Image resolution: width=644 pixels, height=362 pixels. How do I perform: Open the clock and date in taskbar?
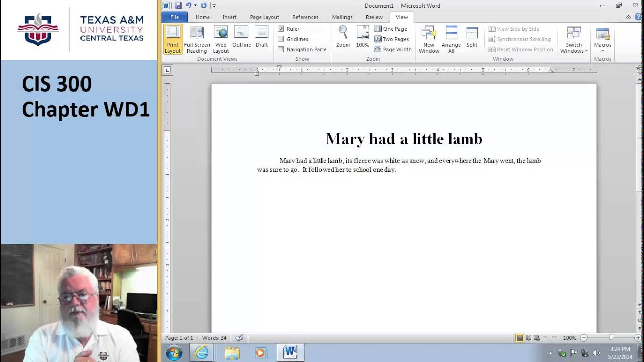(x=620, y=353)
